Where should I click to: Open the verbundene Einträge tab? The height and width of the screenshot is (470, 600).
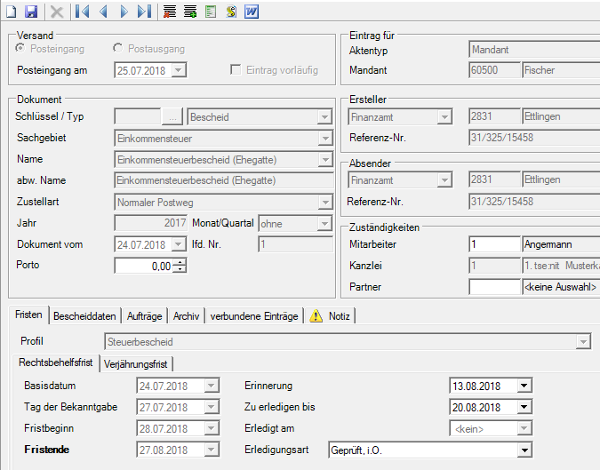254,316
